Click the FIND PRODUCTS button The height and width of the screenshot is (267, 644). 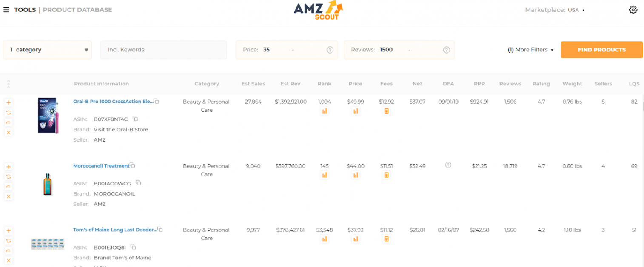(x=601, y=50)
